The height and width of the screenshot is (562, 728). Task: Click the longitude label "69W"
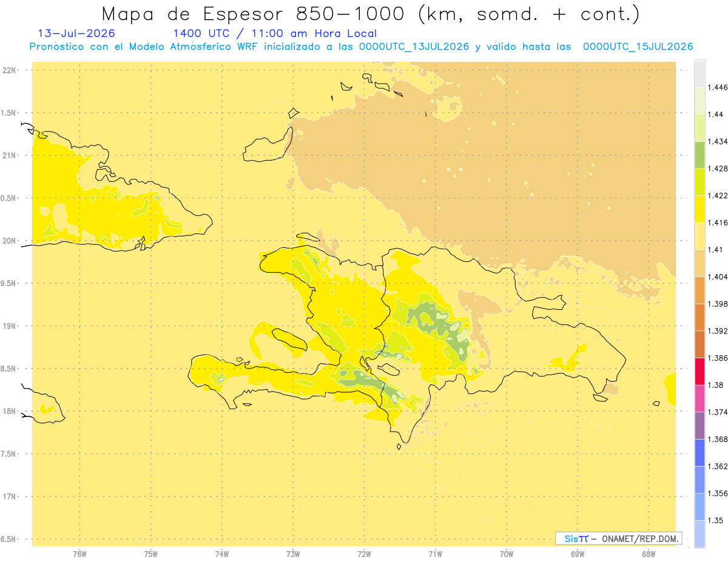tap(578, 554)
